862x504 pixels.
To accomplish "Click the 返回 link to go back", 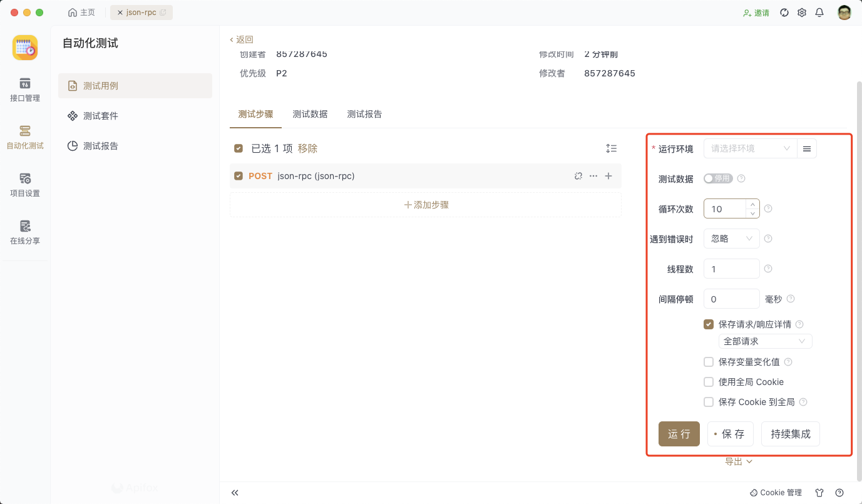I will click(x=240, y=39).
